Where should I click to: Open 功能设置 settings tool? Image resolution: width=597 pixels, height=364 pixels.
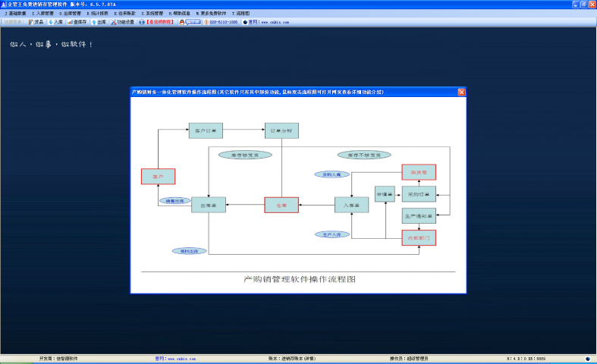[123, 22]
